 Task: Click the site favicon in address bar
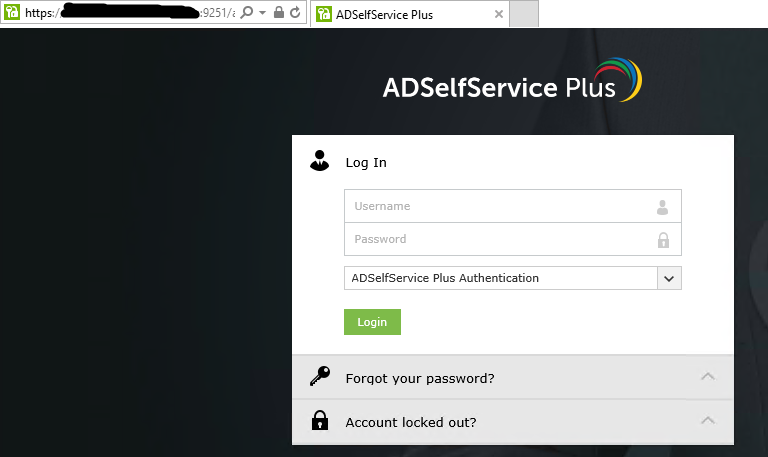pos(12,12)
